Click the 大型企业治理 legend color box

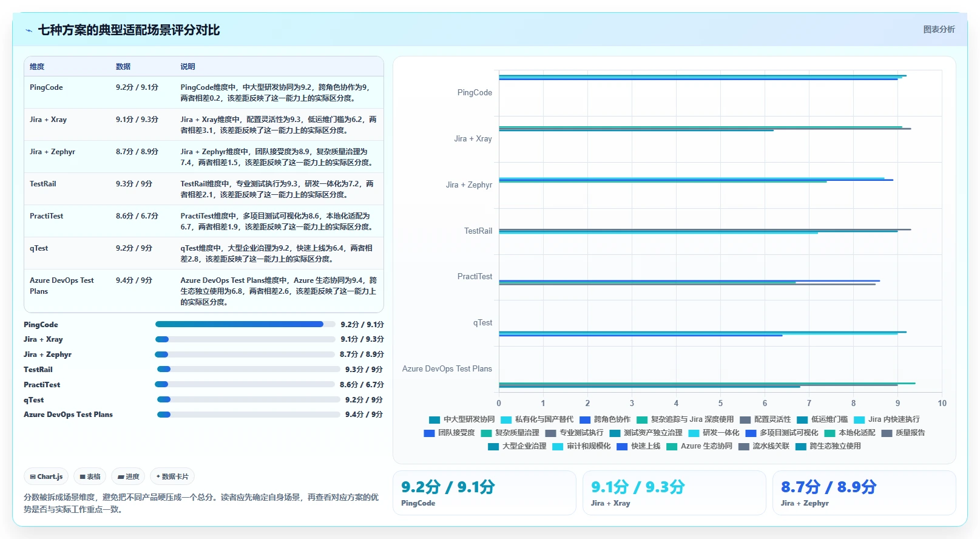click(x=494, y=447)
